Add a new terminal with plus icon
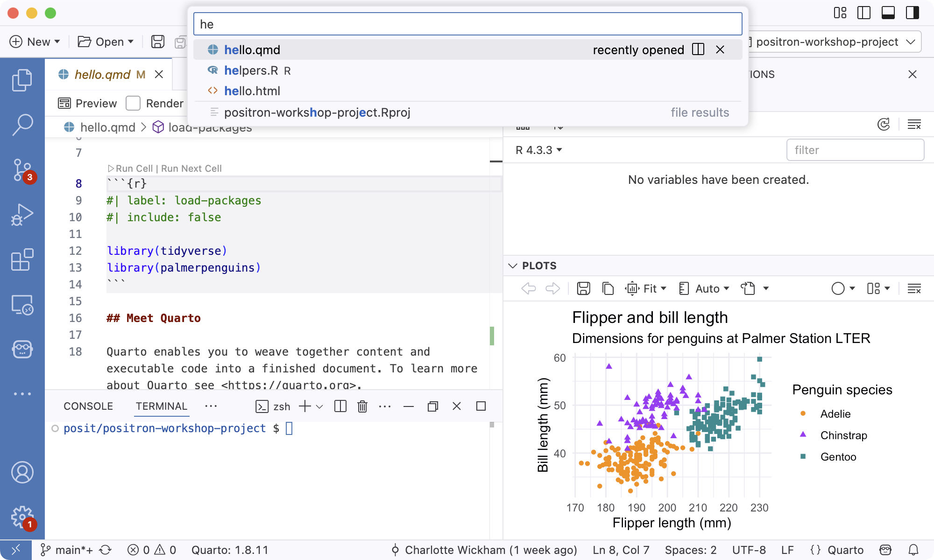The height and width of the screenshot is (560, 934). (x=305, y=406)
